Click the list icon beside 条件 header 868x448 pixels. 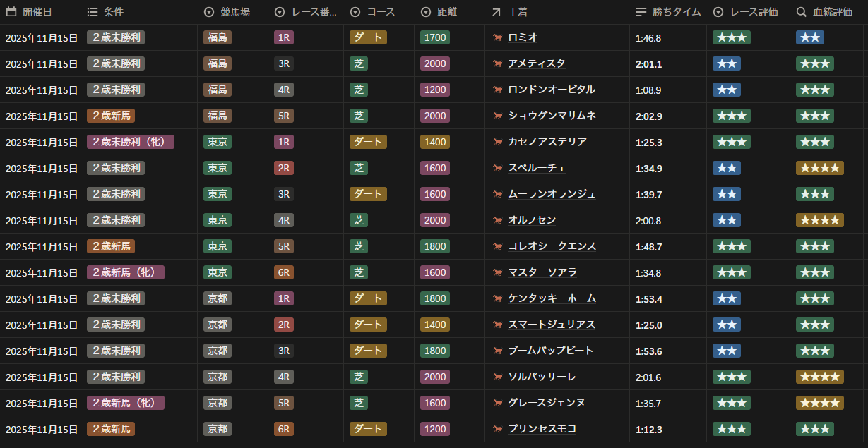point(93,12)
